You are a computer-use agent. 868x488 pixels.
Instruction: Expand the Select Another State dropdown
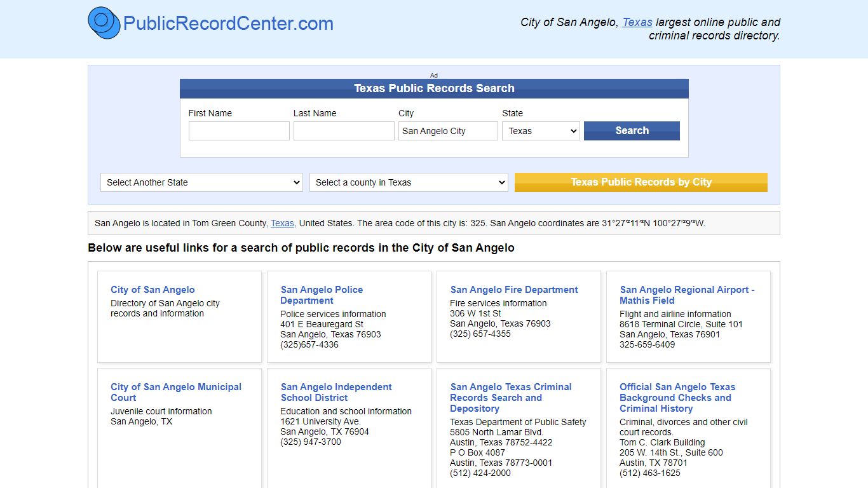[x=201, y=182]
